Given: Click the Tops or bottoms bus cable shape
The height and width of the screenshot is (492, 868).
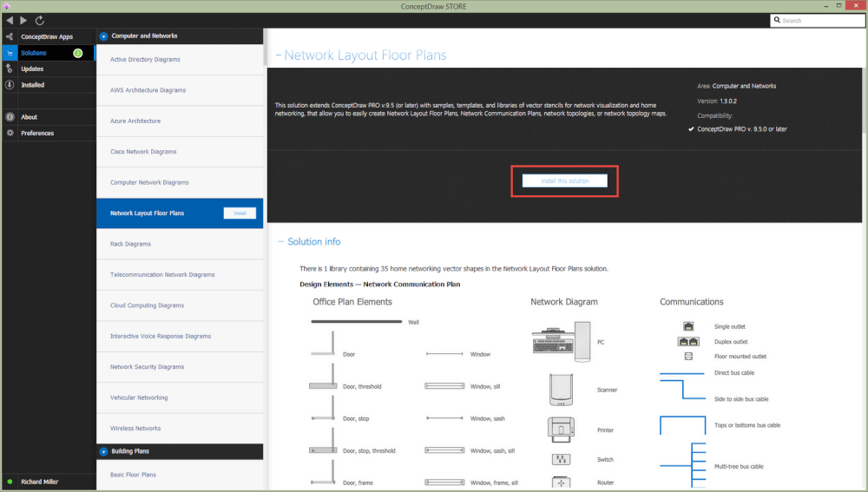Looking at the screenshot, I should [682, 425].
